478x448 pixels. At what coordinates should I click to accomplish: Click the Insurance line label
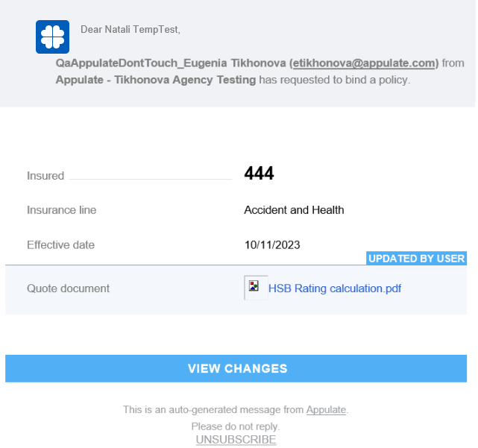tap(61, 210)
